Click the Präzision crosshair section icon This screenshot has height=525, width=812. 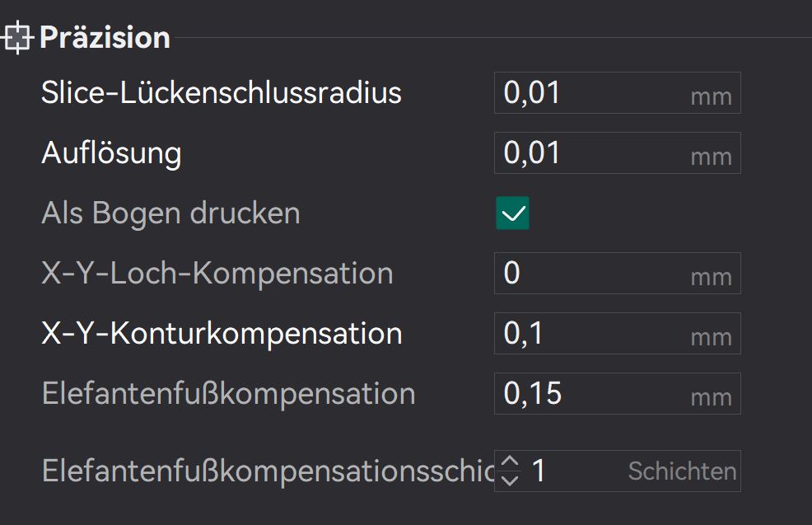tap(16, 38)
